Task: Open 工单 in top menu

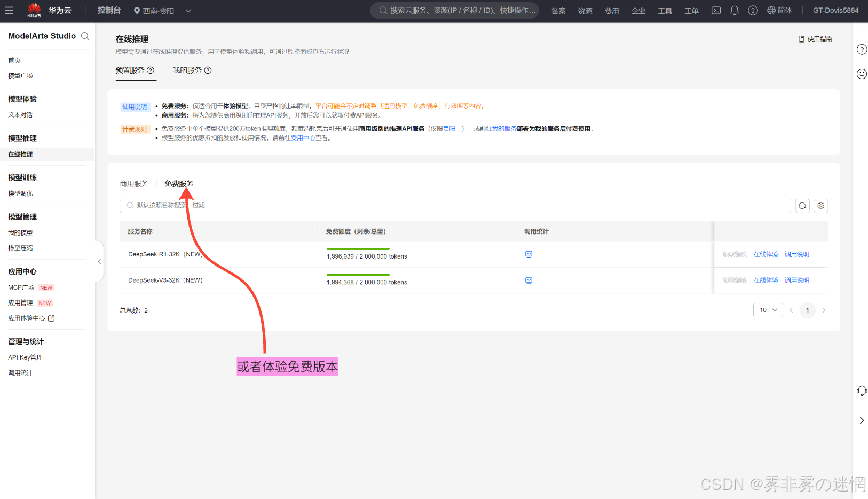Action: (x=692, y=11)
